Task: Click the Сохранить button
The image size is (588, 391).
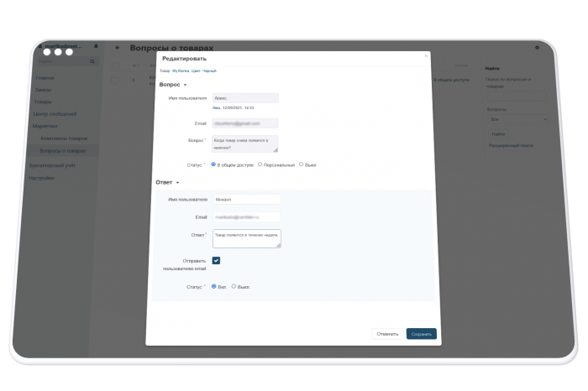Action: (422, 334)
